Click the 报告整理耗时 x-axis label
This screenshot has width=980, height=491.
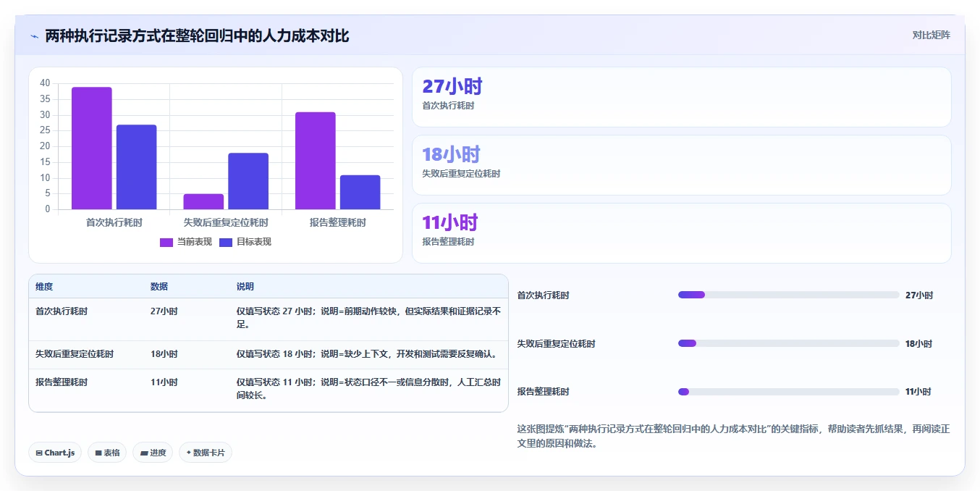click(338, 222)
